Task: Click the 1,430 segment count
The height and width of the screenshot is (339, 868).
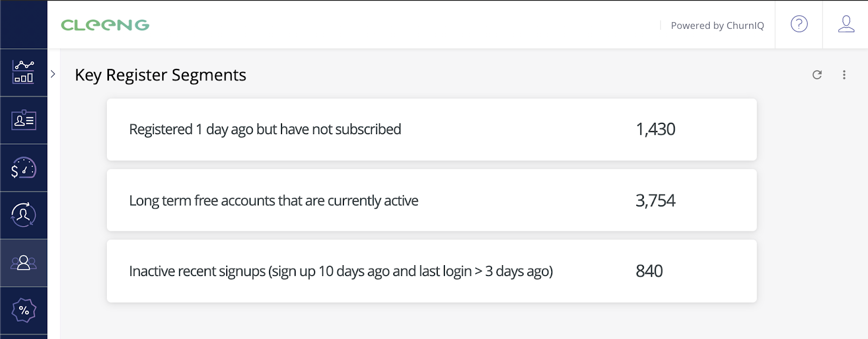Action: (655, 129)
